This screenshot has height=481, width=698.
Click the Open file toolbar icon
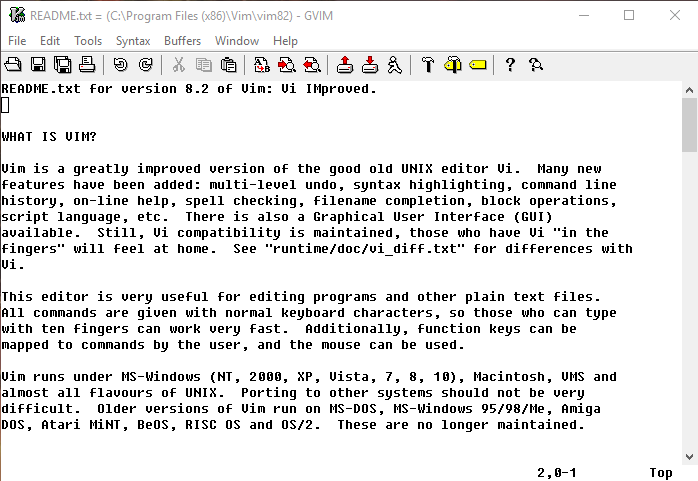[x=13, y=65]
